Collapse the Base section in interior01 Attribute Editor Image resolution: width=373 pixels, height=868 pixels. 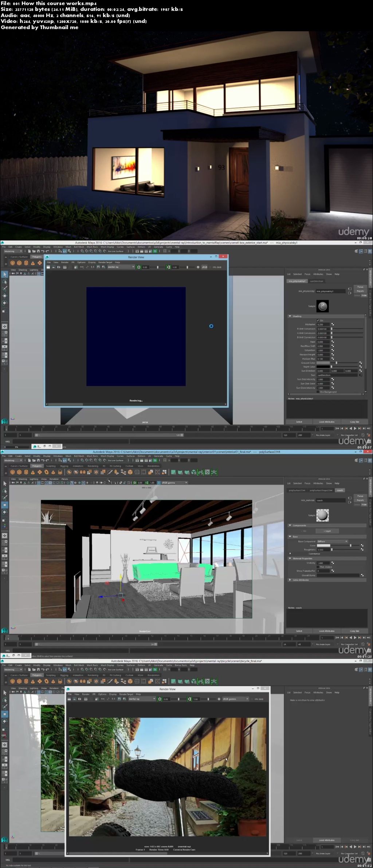[290, 537]
